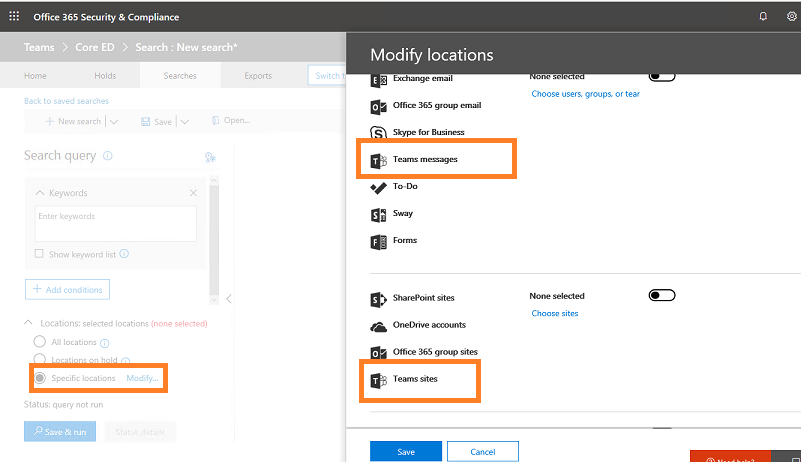Click Choose users, groups, or teams link
Viewport: 801px width, 462px height.
click(x=585, y=94)
